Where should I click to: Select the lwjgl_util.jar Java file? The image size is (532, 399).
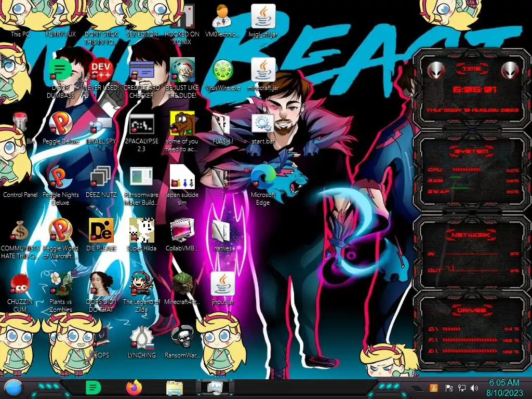(x=263, y=21)
